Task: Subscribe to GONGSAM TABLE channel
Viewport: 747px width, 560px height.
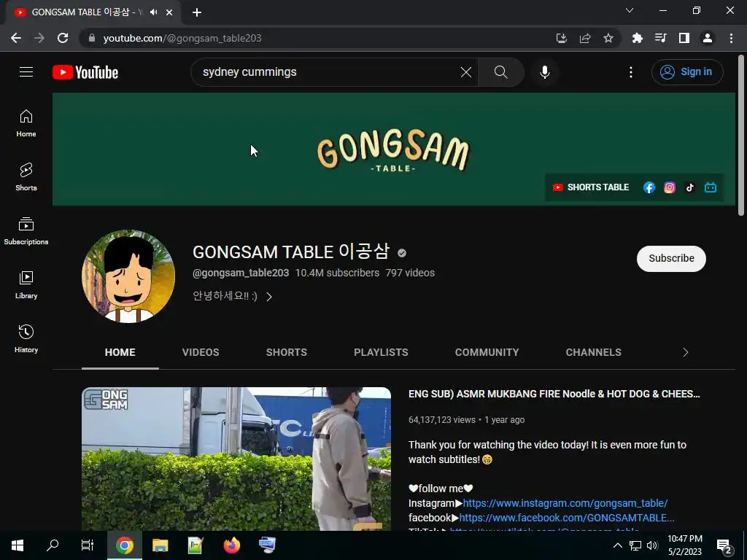Action: (671, 258)
